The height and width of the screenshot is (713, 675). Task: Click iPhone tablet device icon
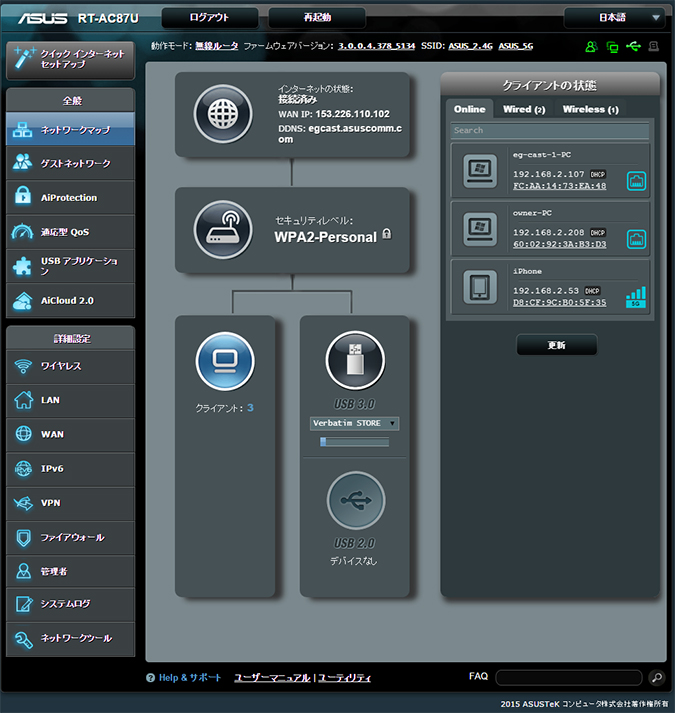click(x=480, y=287)
